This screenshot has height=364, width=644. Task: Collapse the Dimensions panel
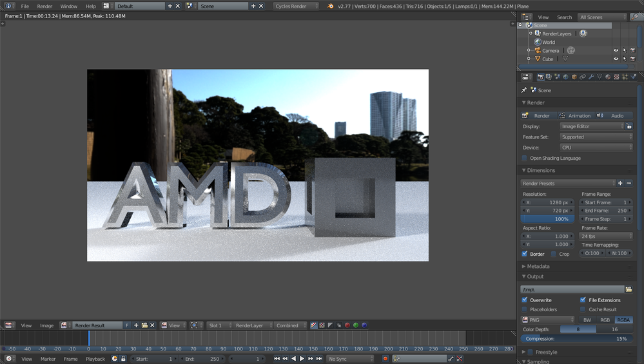pyautogui.click(x=540, y=170)
